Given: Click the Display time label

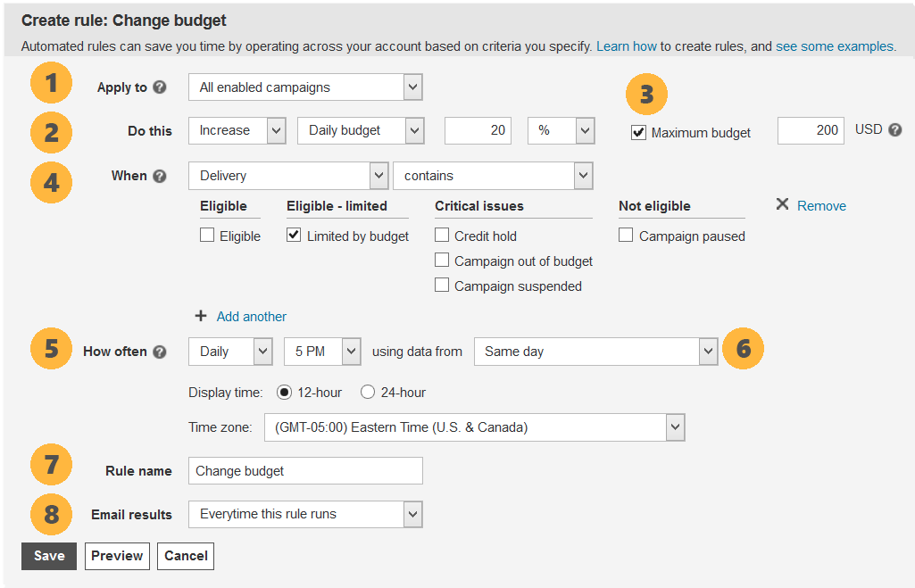Looking at the screenshot, I should (225, 393).
